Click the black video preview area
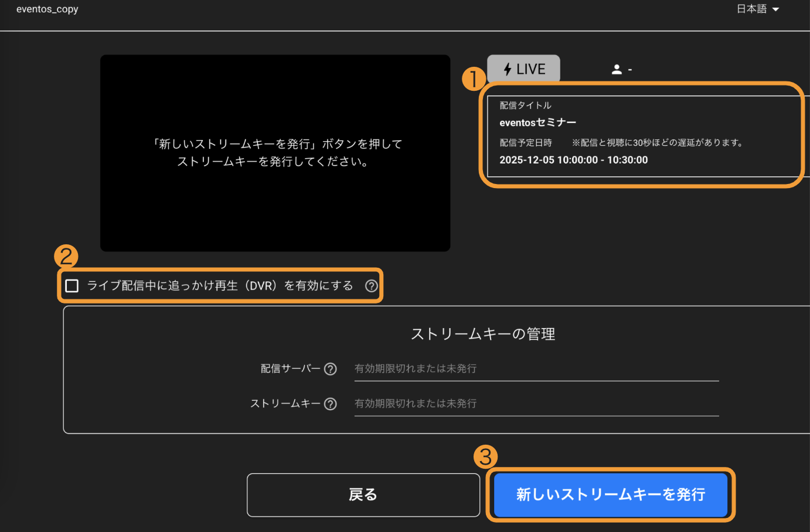Image resolution: width=810 pixels, height=532 pixels. (x=275, y=154)
